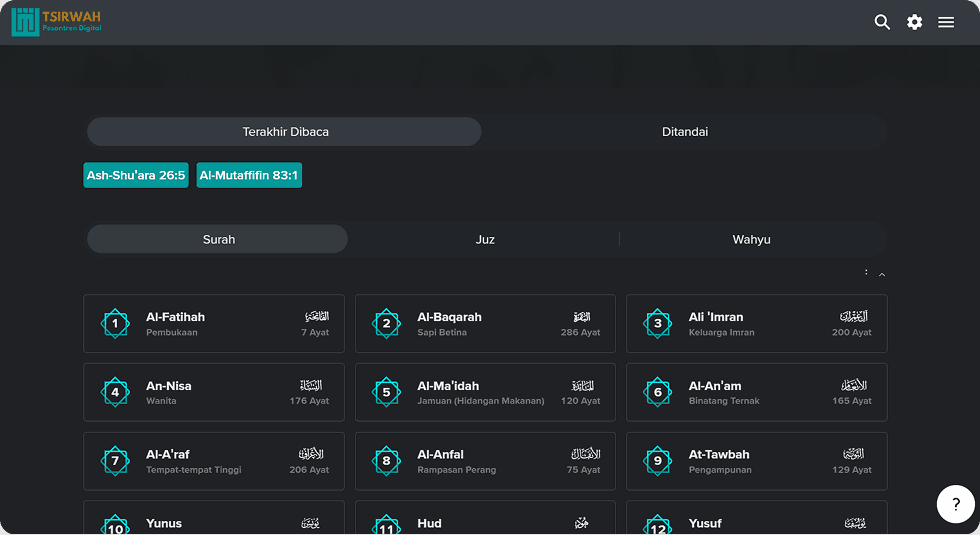Image resolution: width=980 pixels, height=535 pixels.
Task: Open surah Hud title
Action: [429, 523]
